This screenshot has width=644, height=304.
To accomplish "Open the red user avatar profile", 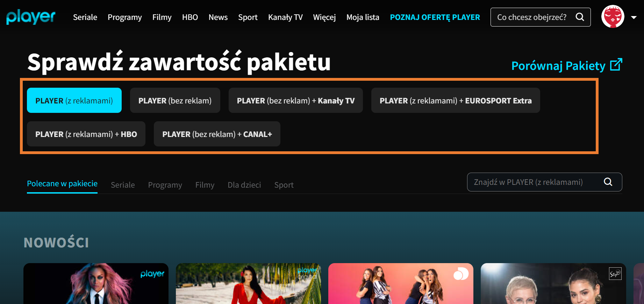I will click(613, 17).
